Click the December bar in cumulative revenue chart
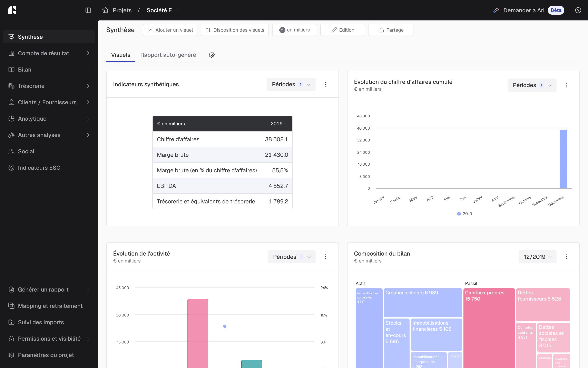This screenshot has height=368, width=588. (563, 159)
